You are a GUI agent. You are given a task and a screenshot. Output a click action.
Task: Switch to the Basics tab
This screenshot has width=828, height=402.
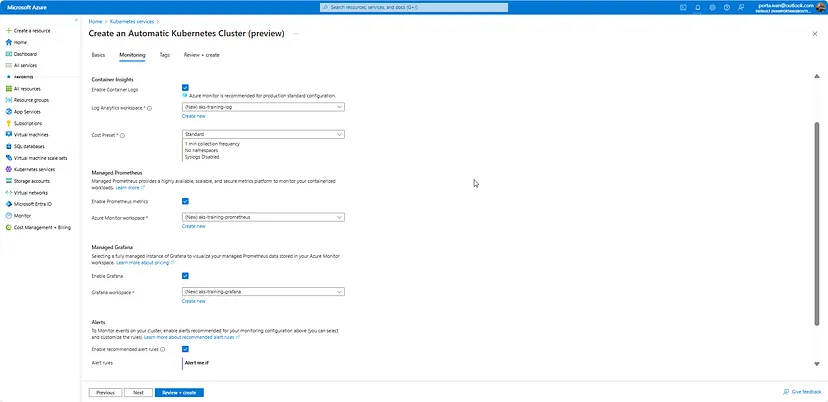click(98, 55)
